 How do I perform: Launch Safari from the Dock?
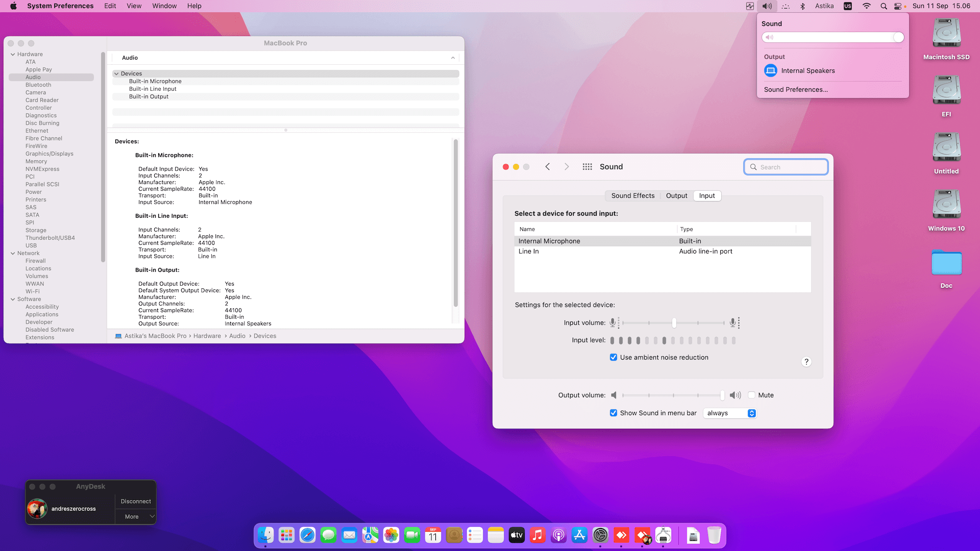[307, 535]
